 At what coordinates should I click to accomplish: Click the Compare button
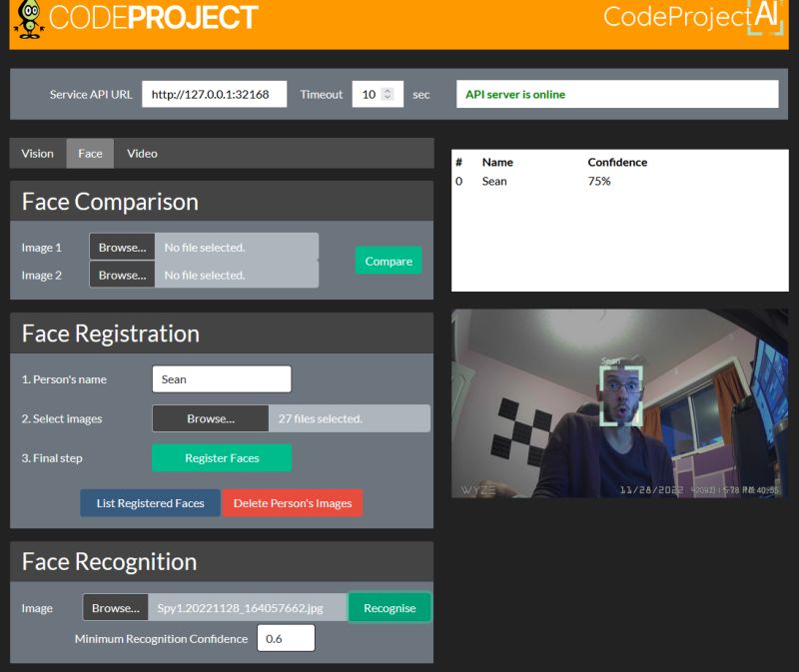pos(388,261)
